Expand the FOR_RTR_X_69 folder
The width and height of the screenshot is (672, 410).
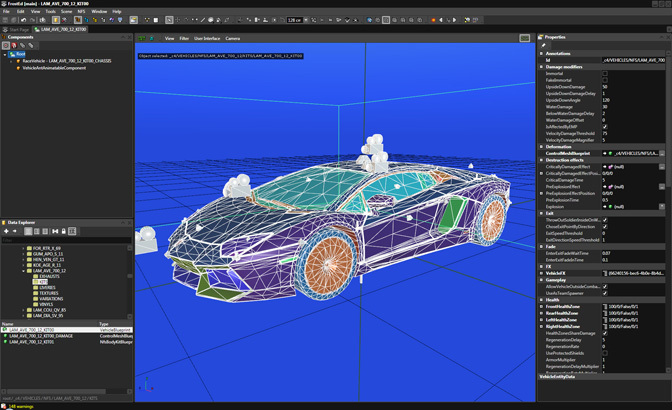coord(24,248)
